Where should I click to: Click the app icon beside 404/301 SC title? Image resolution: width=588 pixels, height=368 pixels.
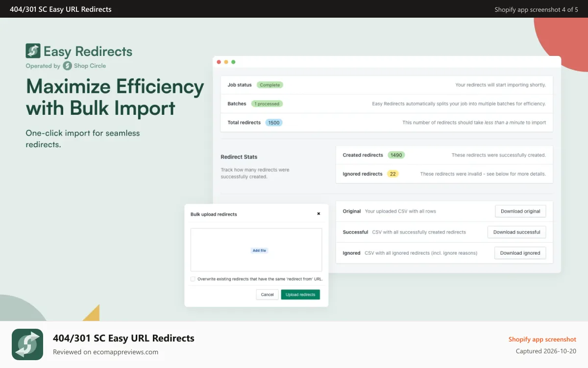click(27, 344)
